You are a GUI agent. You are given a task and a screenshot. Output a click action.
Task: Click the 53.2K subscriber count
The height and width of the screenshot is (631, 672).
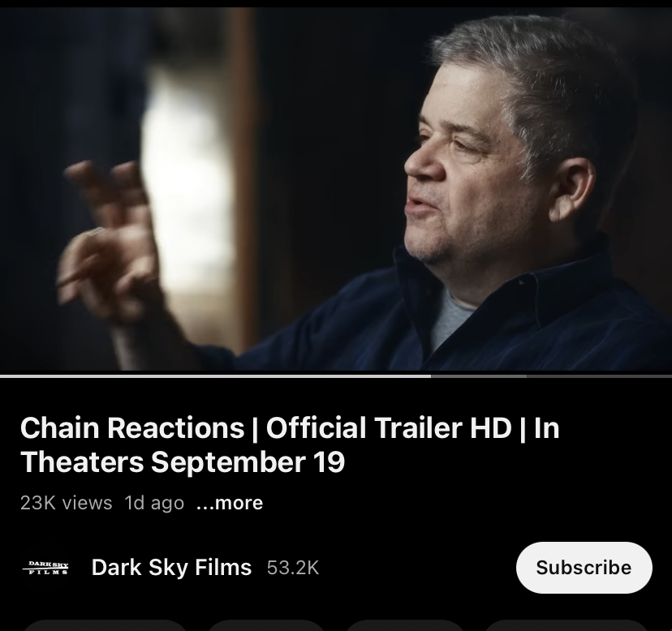click(x=293, y=568)
